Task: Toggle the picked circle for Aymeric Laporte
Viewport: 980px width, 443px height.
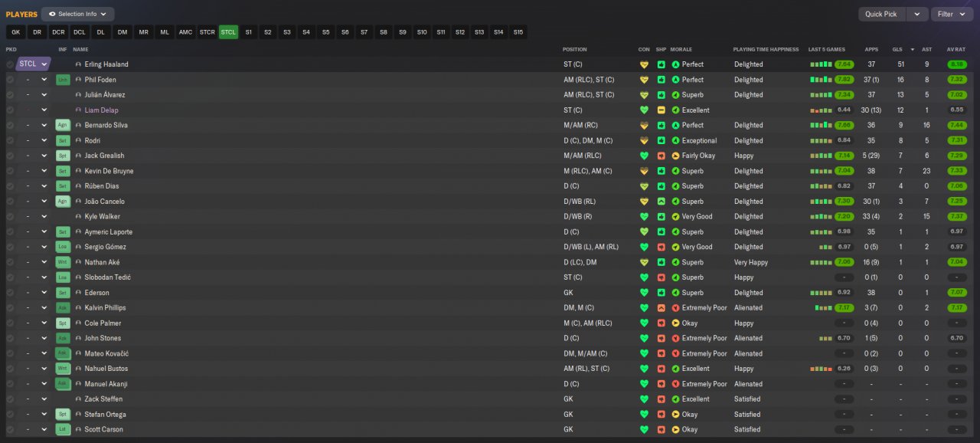Action: pos(10,231)
